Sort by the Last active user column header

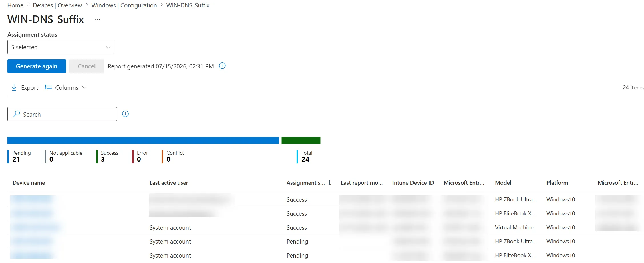(169, 183)
